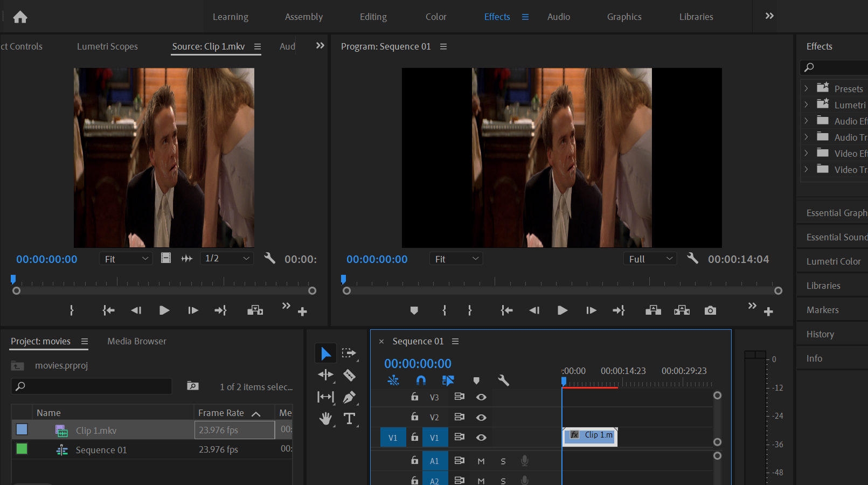
Task: Open the Program playback resolution Full dropdown
Action: pyautogui.click(x=650, y=259)
